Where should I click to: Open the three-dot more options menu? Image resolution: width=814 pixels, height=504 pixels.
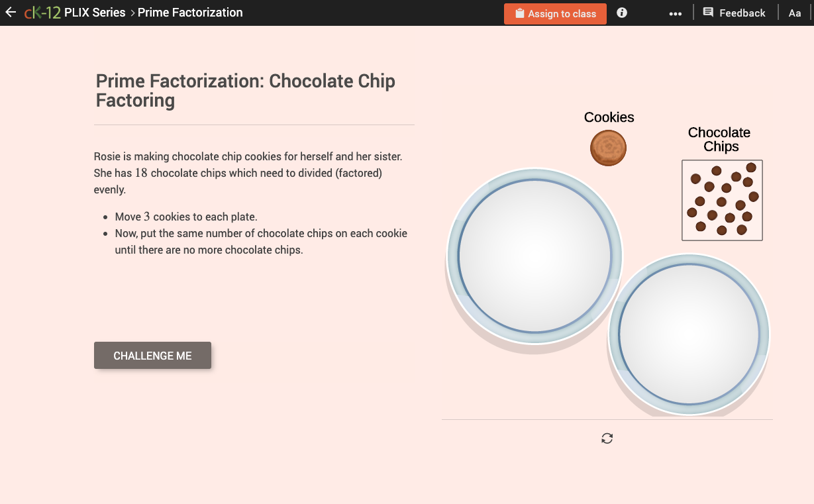(675, 13)
